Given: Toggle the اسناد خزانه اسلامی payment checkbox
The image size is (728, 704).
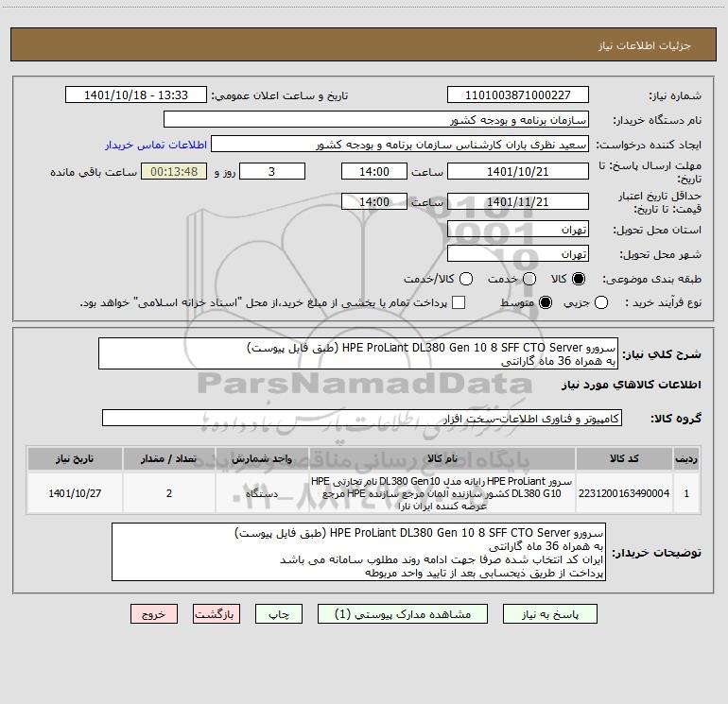Looking at the screenshot, I should click(x=459, y=302).
